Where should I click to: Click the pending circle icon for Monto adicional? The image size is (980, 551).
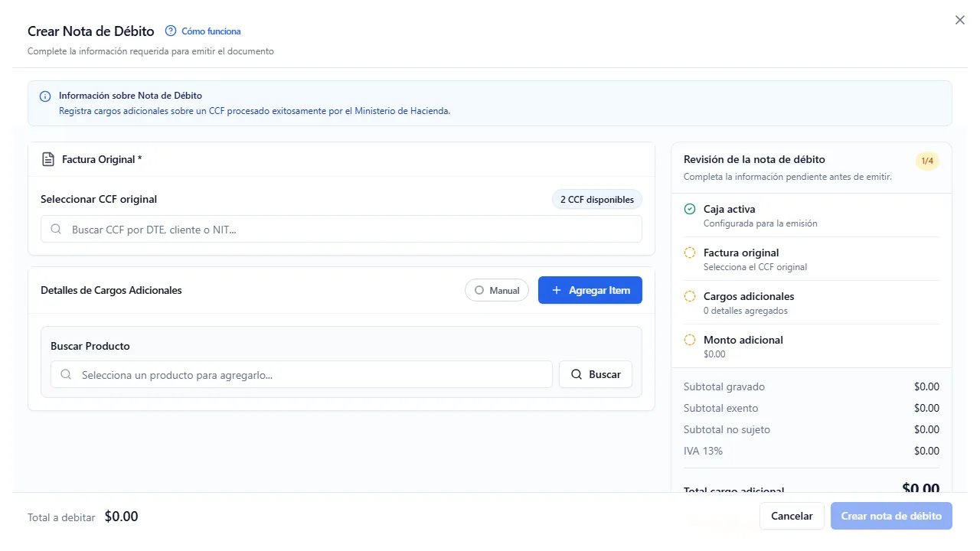[690, 340]
